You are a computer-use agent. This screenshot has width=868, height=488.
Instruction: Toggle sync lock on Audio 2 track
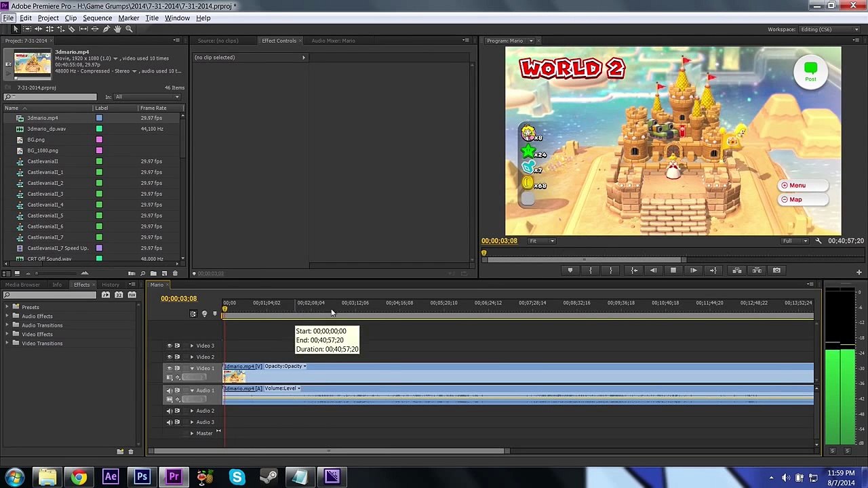pos(178,411)
